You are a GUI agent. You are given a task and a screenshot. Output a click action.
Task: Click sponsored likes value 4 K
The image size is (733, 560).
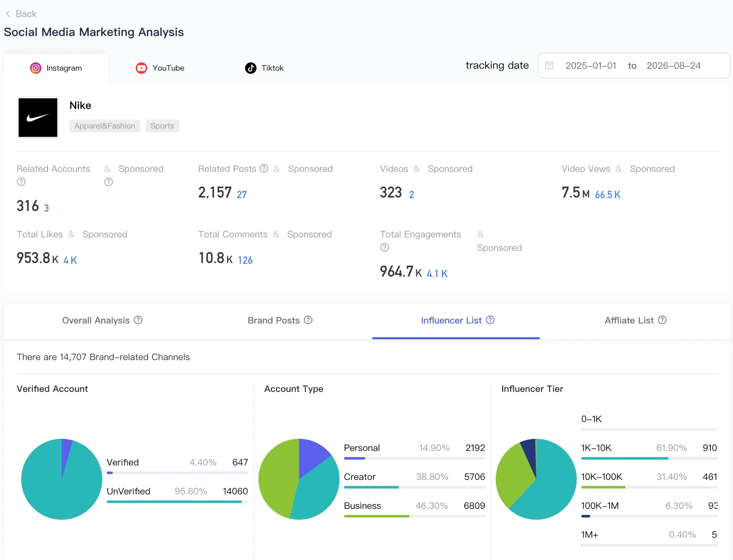[x=70, y=260]
